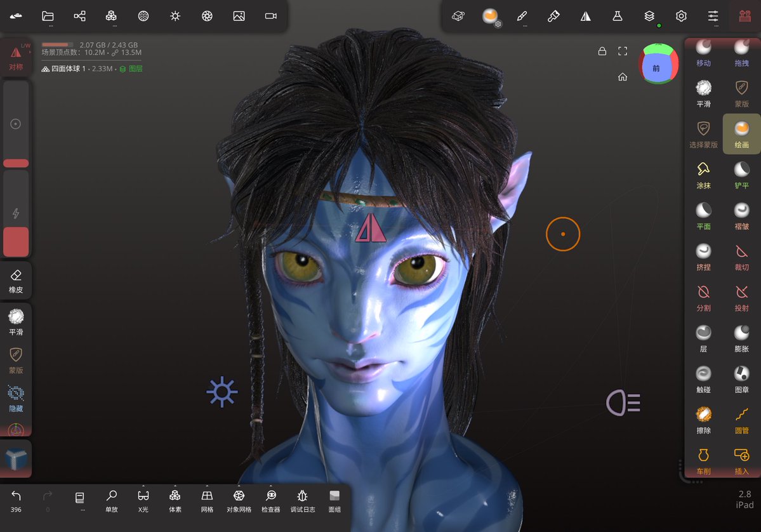This screenshot has height=532, width=761.
Task: Select the 绘画 (Paint) tool
Action: coord(741,135)
